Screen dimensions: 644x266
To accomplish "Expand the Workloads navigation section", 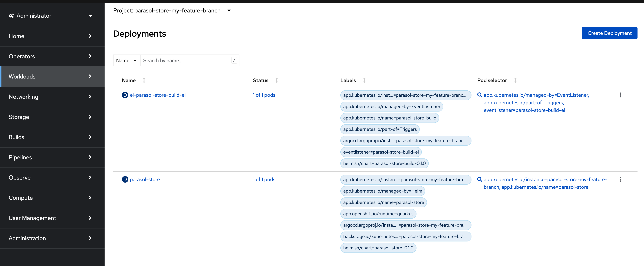I will tap(52, 77).
